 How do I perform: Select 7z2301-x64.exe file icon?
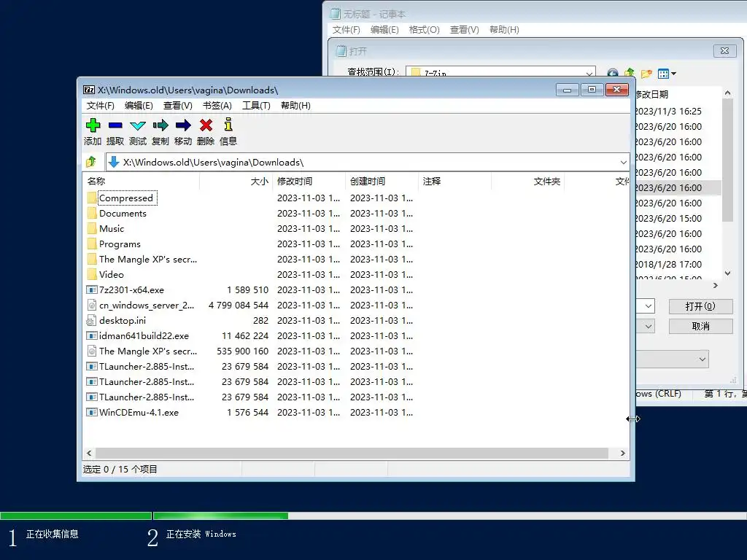pyautogui.click(x=91, y=289)
